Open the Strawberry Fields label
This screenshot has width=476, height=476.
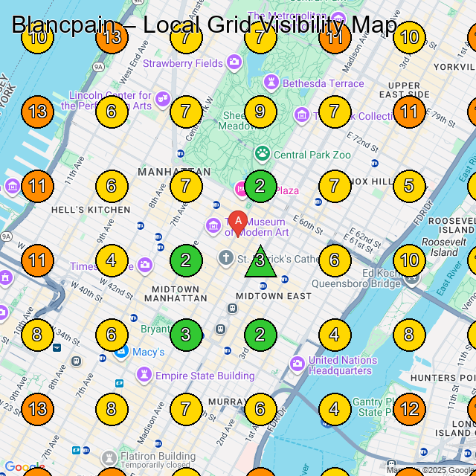coord(183,63)
